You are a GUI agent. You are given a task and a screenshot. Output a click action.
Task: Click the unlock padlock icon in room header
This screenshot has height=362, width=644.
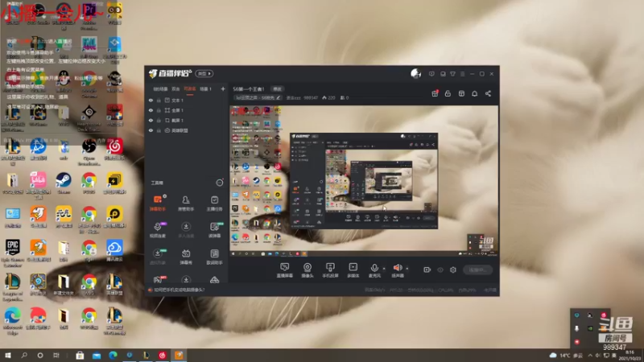[448, 93]
